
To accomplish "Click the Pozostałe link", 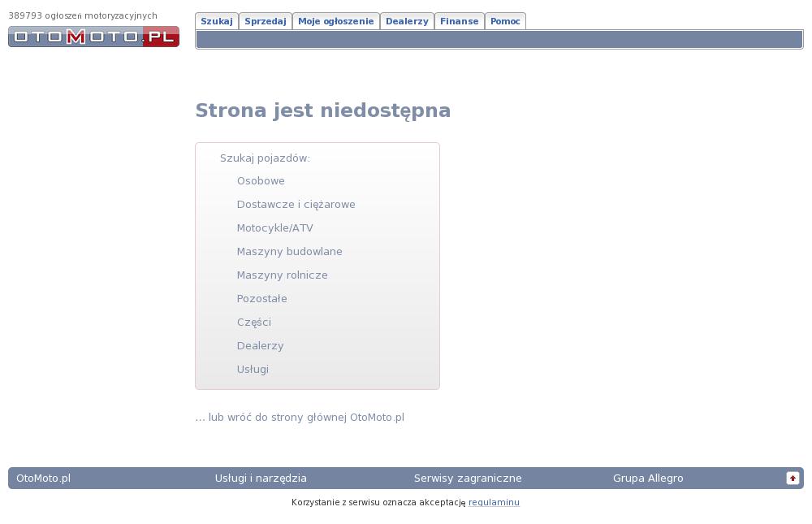I will pyautogui.click(x=261, y=299).
